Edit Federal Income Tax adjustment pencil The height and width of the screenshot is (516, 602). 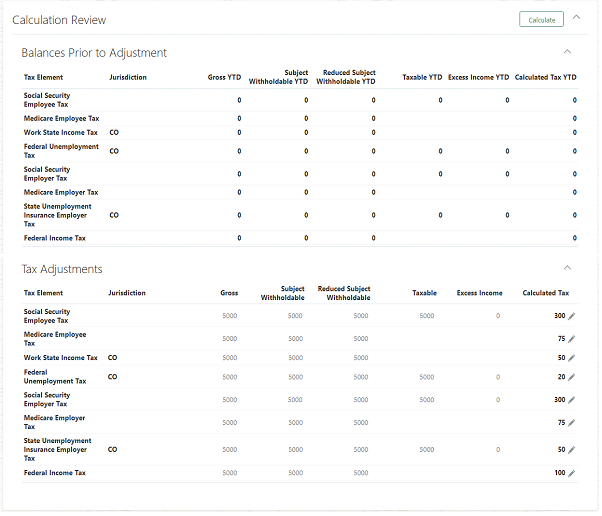point(572,473)
